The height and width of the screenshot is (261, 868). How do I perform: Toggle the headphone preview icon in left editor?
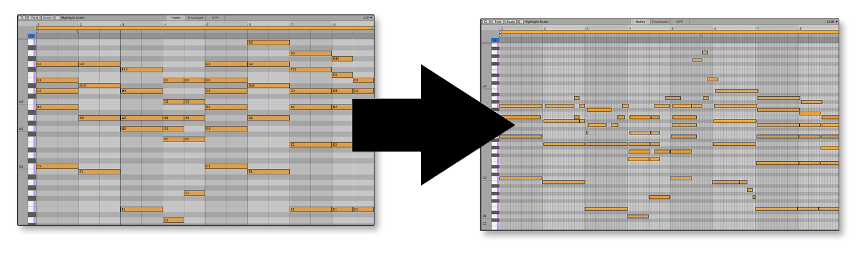pos(32,36)
